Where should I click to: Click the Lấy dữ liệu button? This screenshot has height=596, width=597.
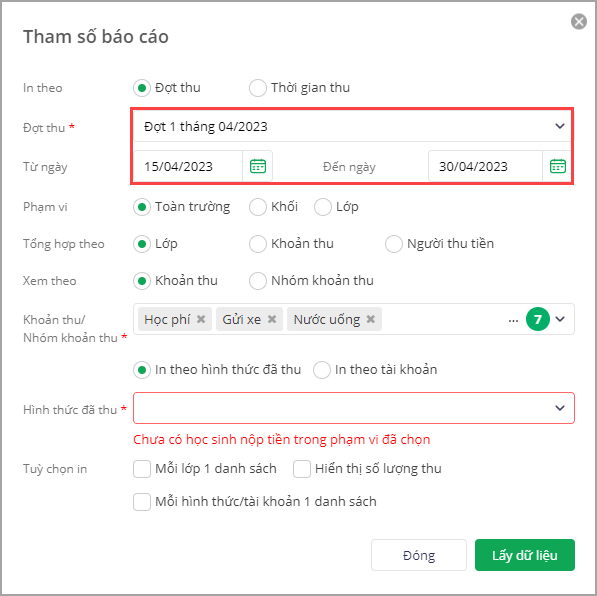point(525,555)
